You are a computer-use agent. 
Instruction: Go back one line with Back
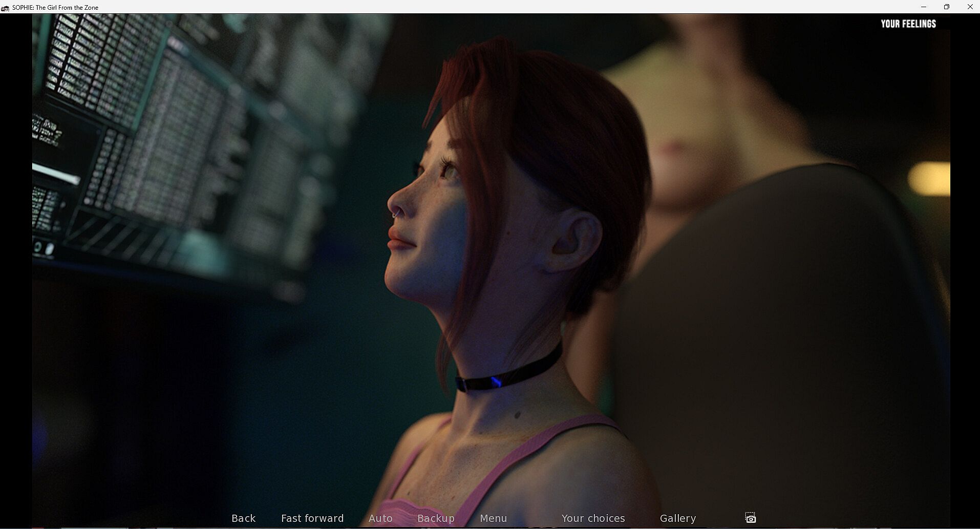[x=243, y=518]
